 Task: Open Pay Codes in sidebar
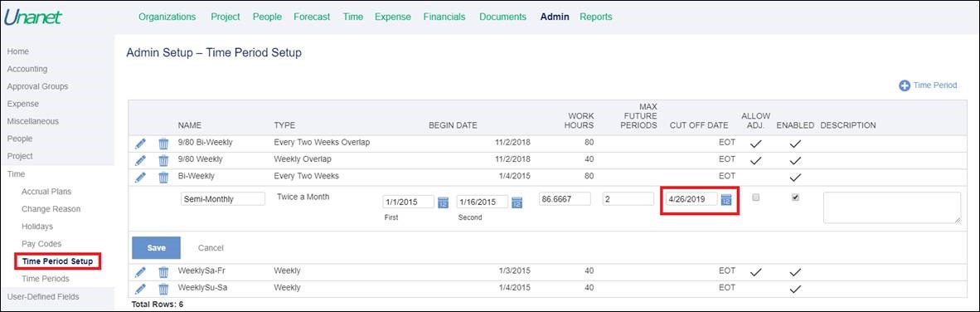pyautogui.click(x=41, y=244)
